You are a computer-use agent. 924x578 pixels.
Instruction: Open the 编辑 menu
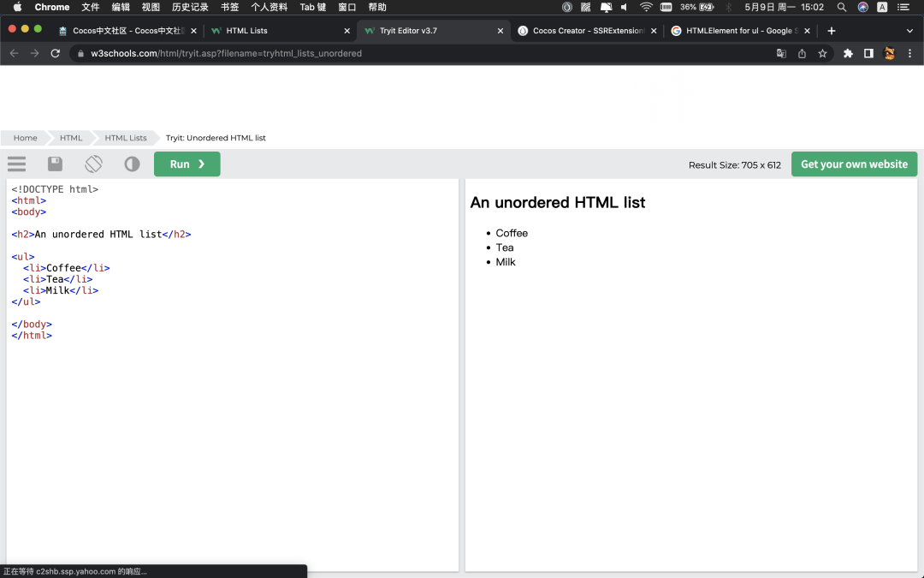click(121, 7)
